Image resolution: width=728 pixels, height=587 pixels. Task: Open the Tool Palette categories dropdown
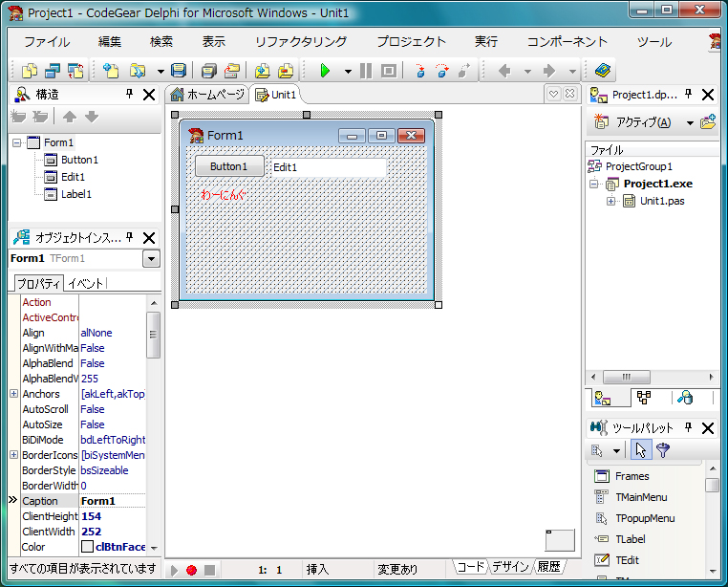click(x=616, y=451)
